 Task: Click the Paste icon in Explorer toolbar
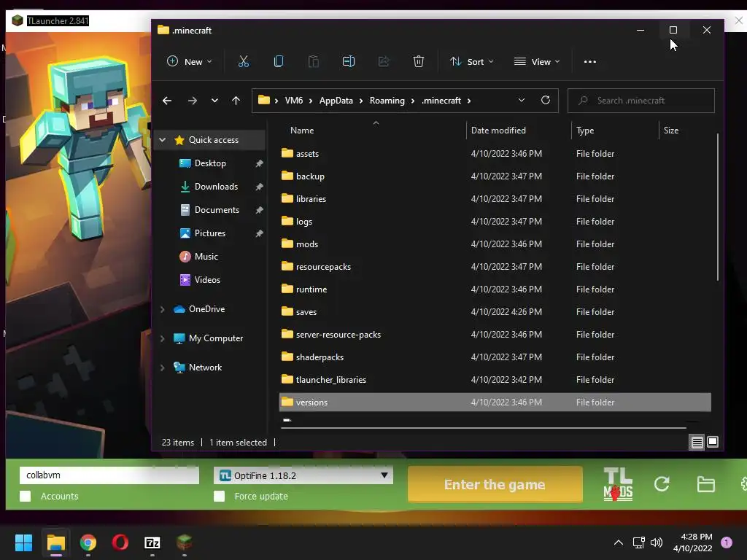(x=314, y=61)
